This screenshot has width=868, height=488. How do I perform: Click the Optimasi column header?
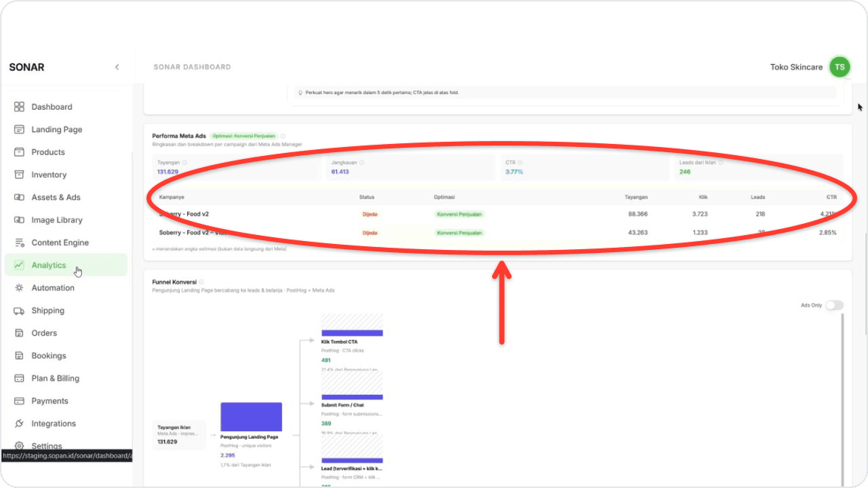pos(444,197)
